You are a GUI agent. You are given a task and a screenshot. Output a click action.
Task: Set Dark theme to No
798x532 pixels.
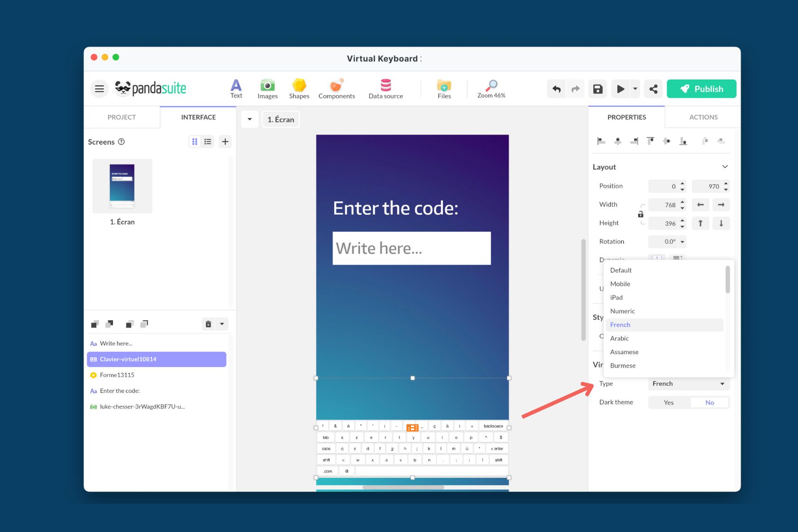tap(709, 402)
